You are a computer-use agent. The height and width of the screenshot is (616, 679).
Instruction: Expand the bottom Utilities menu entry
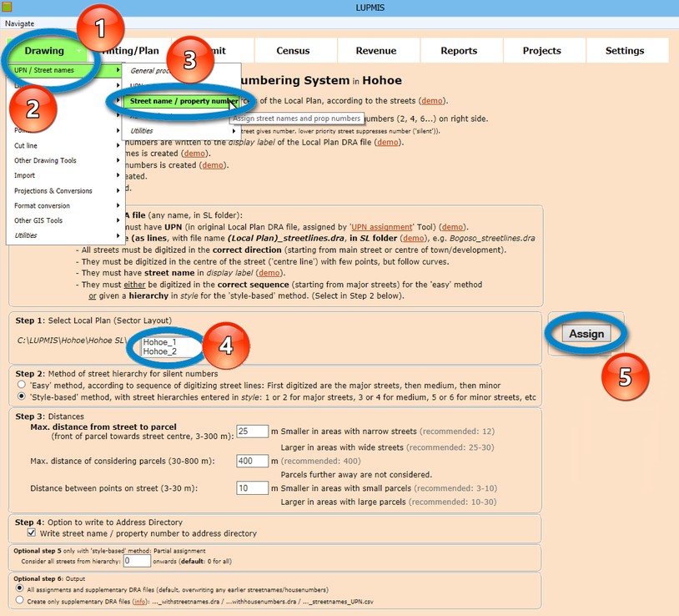(x=66, y=235)
